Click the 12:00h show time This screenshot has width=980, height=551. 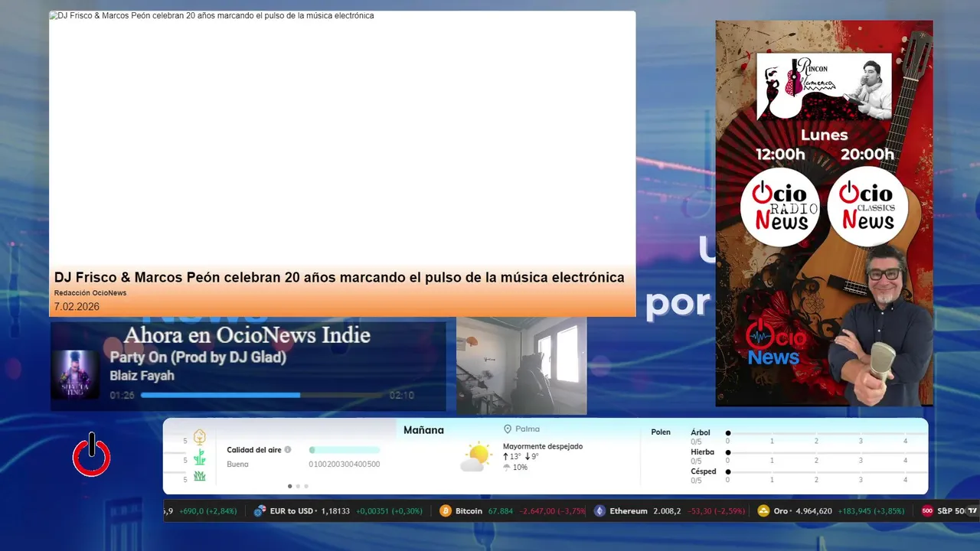point(780,155)
